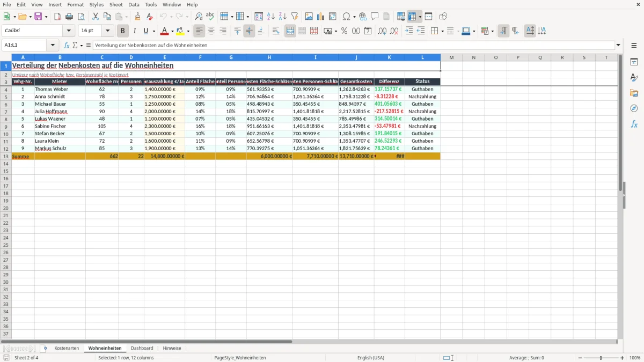Select column header M

[x=451, y=57]
